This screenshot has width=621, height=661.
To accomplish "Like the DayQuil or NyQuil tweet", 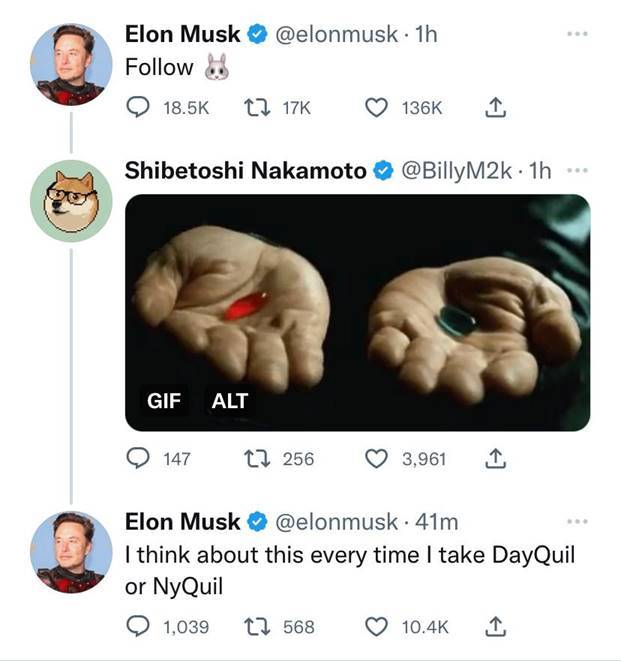I will pos(376,627).
